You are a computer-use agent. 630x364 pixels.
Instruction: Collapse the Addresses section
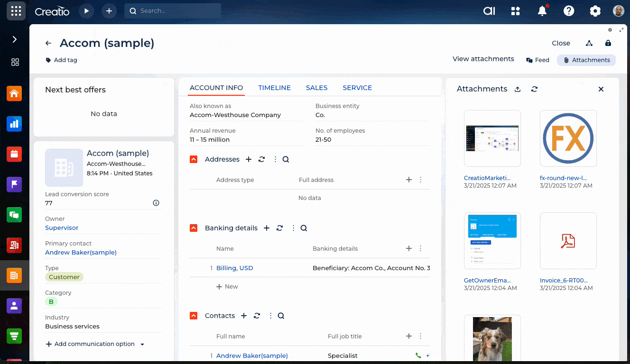coord(194,159)
